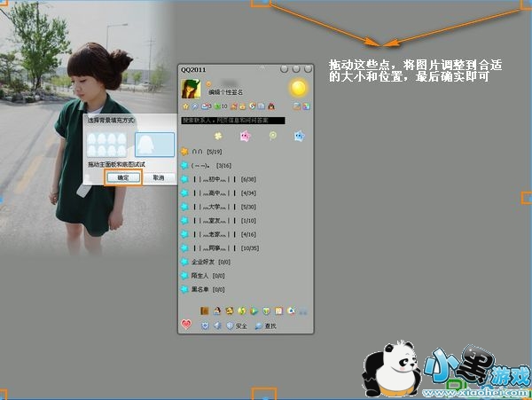Click 编辑个性签名 to edit signature
The height and width of the screenshot is (400, 532).
[x=225, y=92]
